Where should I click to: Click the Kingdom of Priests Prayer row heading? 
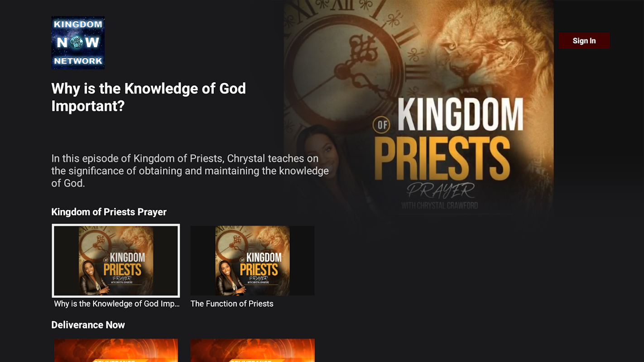pos(109,212)
